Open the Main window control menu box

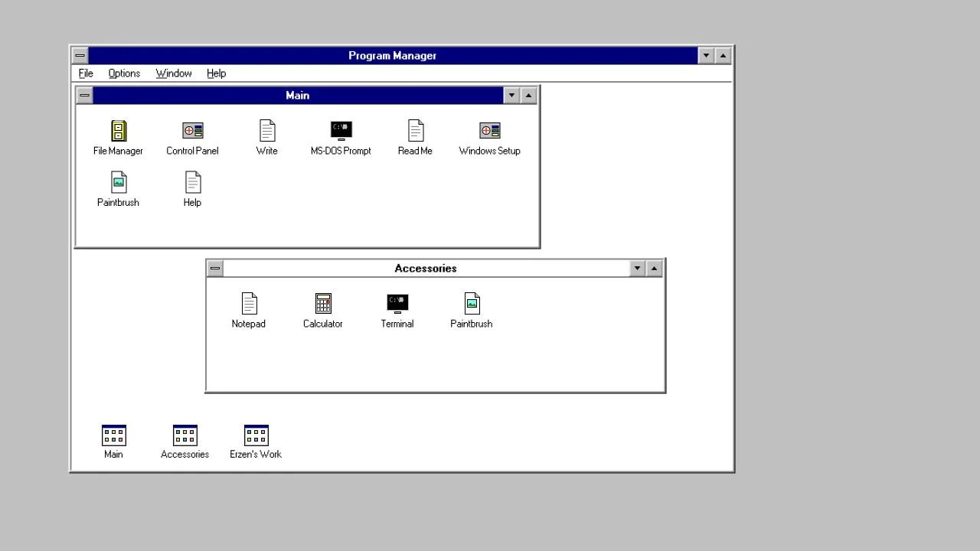(x=84, y=96)
